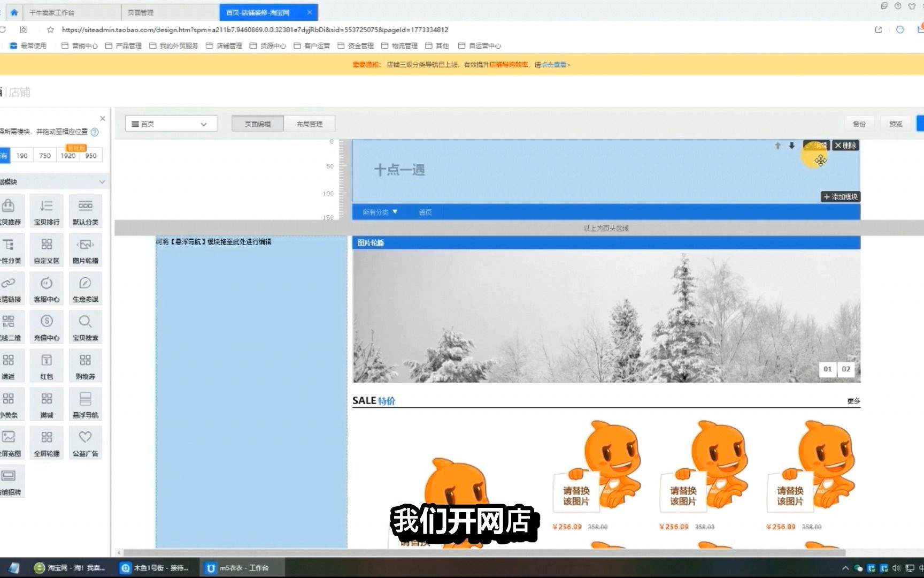Open the 首页 page selector dropdown
This screenshot has width=924, height=578.
coord(172,124)
